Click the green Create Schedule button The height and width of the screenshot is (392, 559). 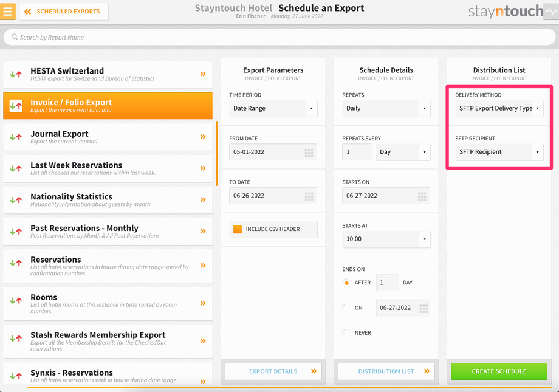pyautogui.click(x=499, y=371)
